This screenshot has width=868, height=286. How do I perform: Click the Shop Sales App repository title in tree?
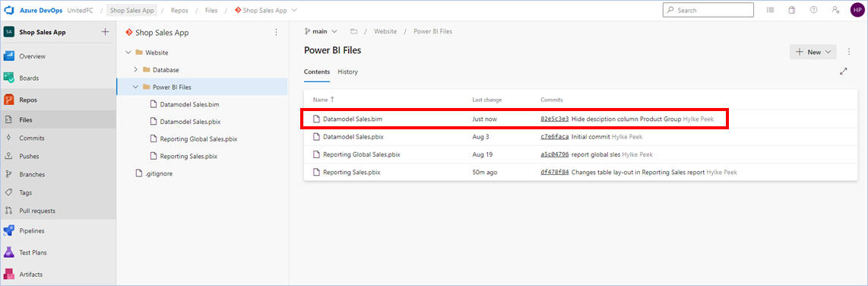162,33
